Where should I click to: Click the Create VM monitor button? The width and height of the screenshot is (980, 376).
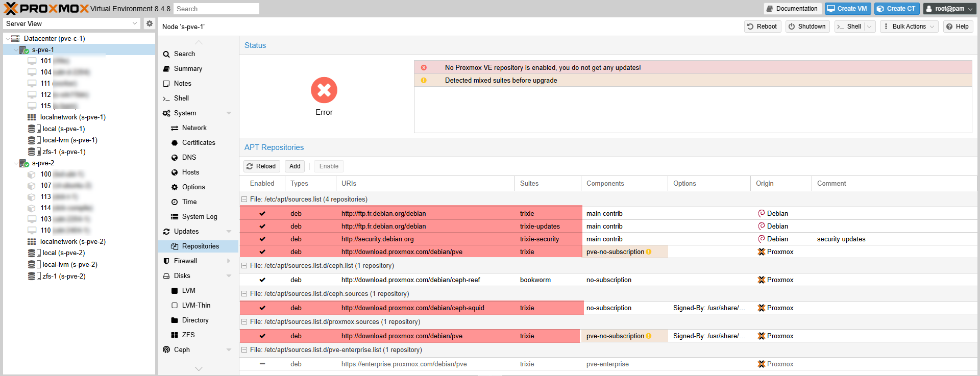click(847, 9)
